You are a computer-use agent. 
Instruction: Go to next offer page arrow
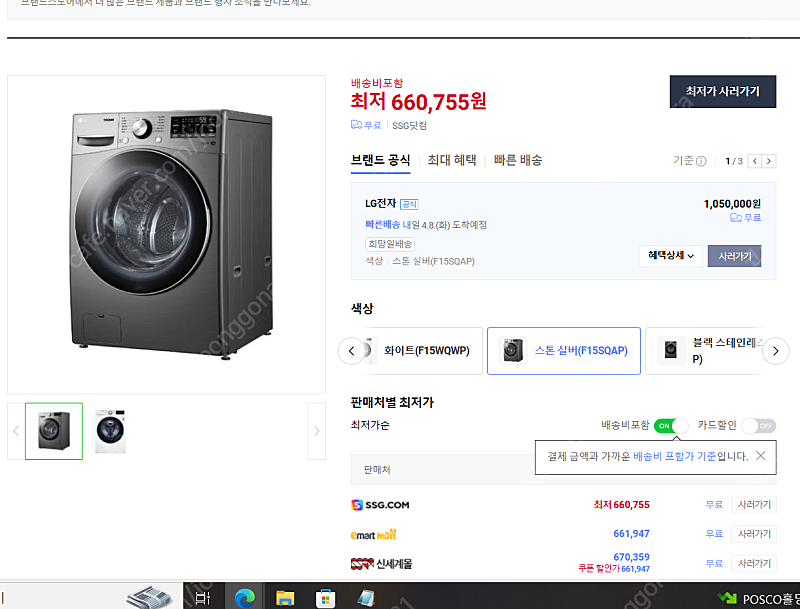tap(769, 161)
